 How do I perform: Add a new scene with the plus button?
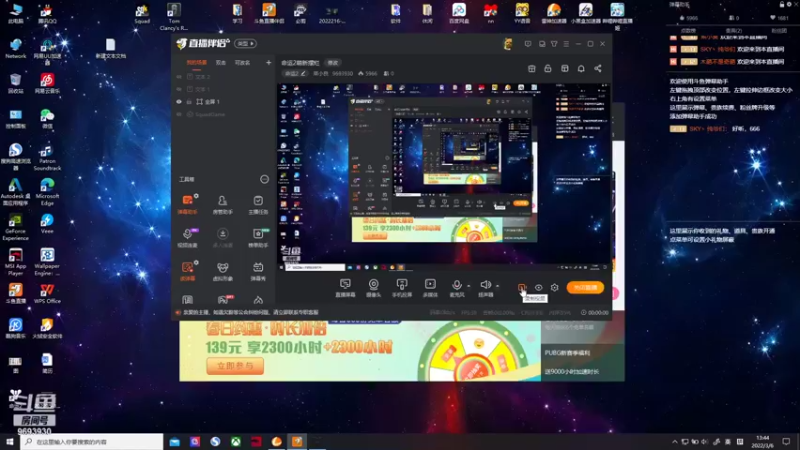pos(268,63)
